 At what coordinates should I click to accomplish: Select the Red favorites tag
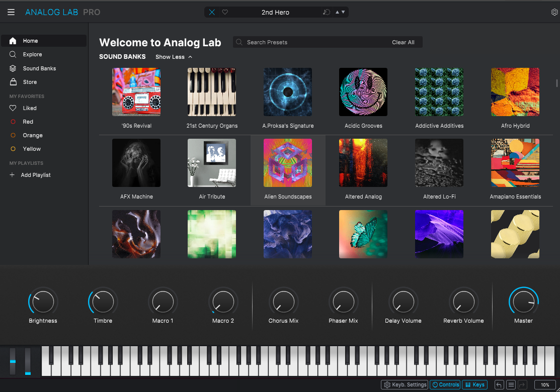(x=28, y=122)
